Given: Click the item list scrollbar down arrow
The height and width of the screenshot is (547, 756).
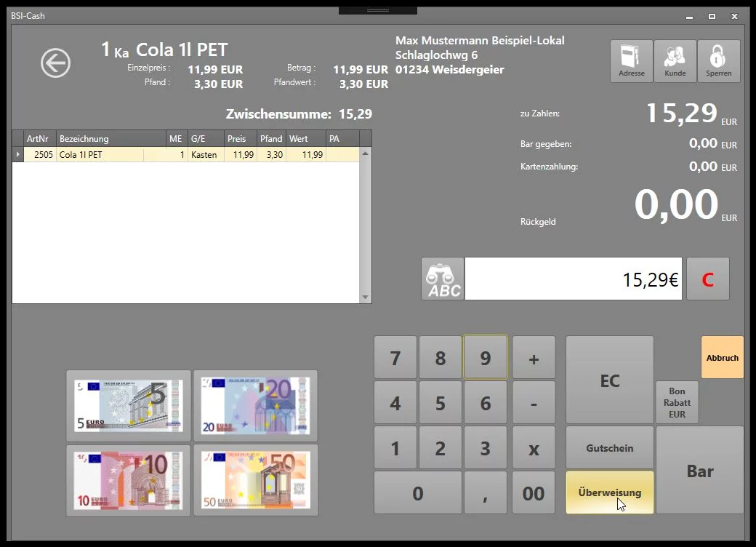Looking at the screenshot, I should [x=366, y=298].
